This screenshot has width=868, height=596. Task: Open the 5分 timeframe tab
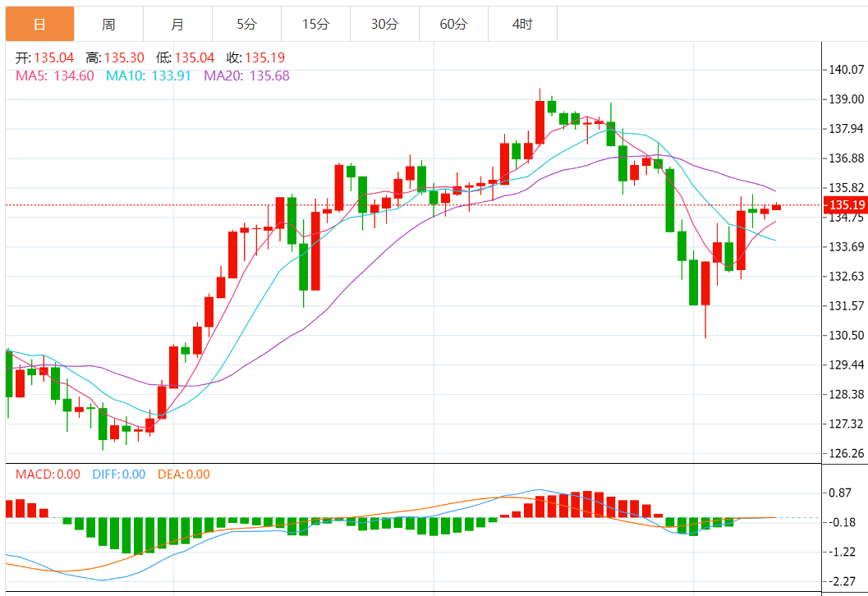pos(247,25)
